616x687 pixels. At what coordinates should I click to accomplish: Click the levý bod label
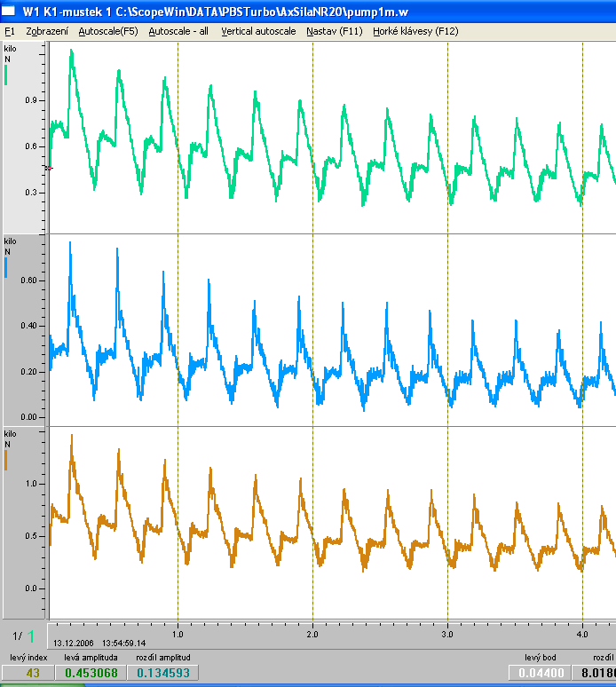(x=541, y=657)
